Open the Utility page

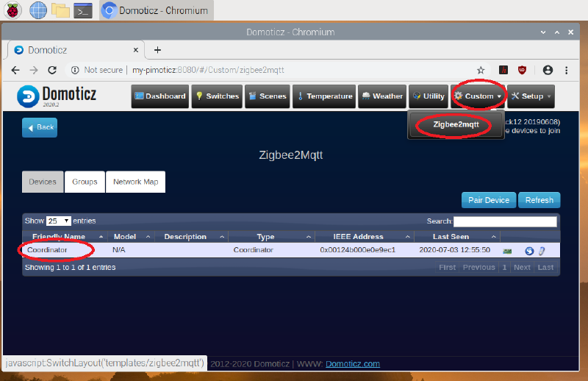429,96
